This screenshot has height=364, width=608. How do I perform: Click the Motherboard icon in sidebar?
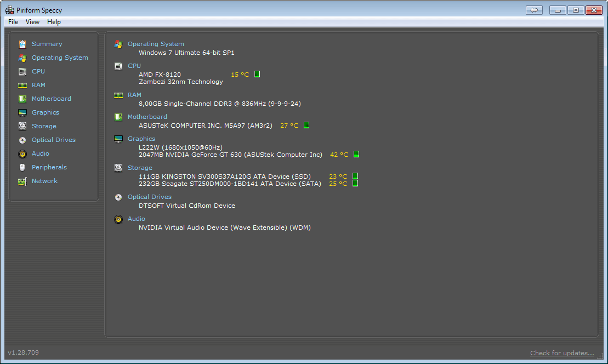click(x=22, y=99)
